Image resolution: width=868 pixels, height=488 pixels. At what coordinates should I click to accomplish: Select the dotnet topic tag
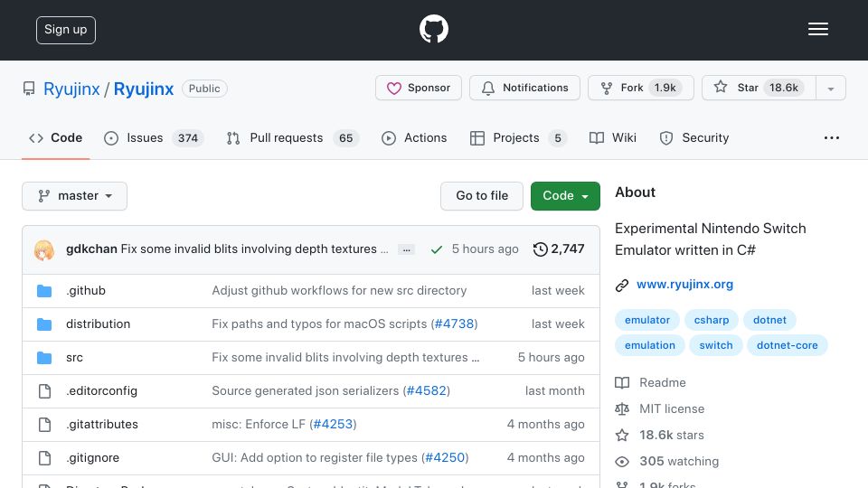click(769, 320)
